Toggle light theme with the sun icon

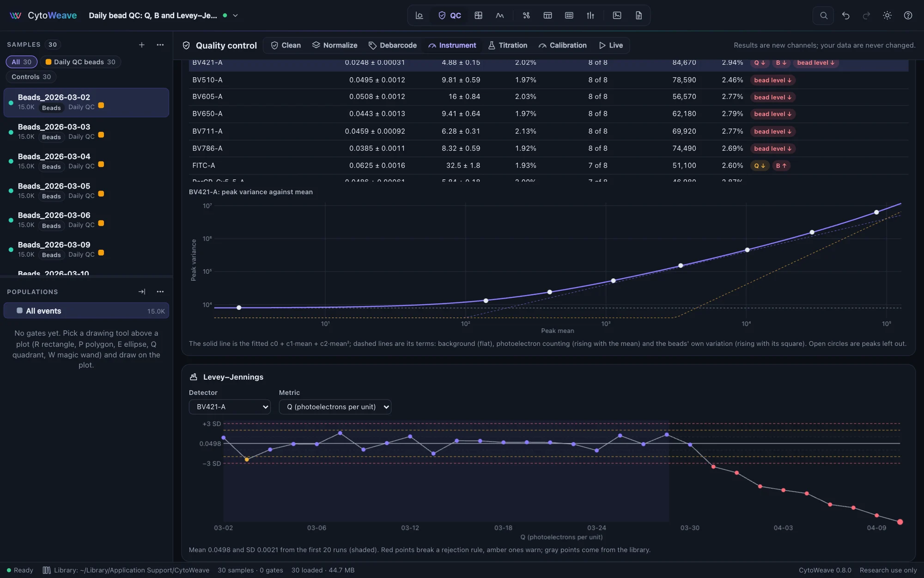(x=887, y=15)
